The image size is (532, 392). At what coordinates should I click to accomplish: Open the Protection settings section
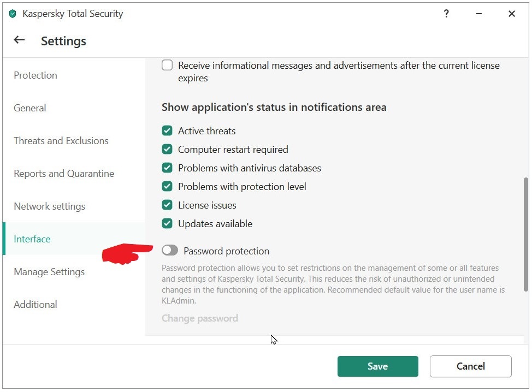tap(36, 75)
